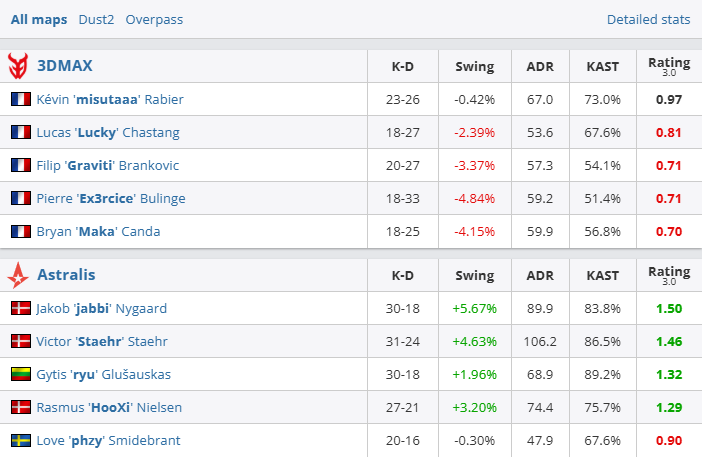Switch to the Overpass map tab
The image size is (702, 457).
click(154, 19)
